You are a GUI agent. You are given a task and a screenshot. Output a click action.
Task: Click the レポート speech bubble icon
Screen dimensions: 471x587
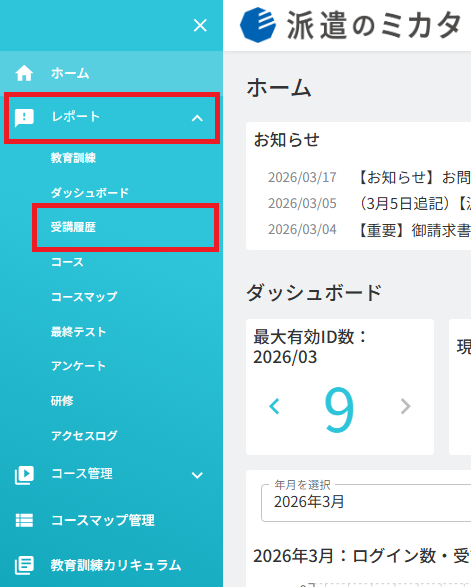[x=24, y=118]
